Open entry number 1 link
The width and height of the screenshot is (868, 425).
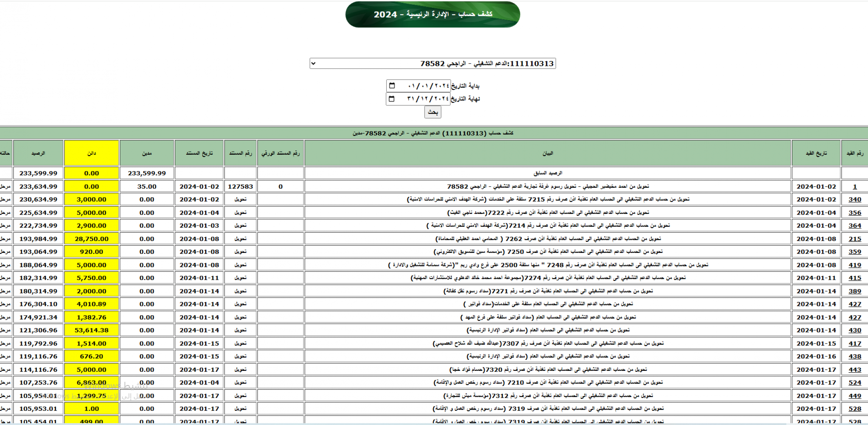click(855, 186)
